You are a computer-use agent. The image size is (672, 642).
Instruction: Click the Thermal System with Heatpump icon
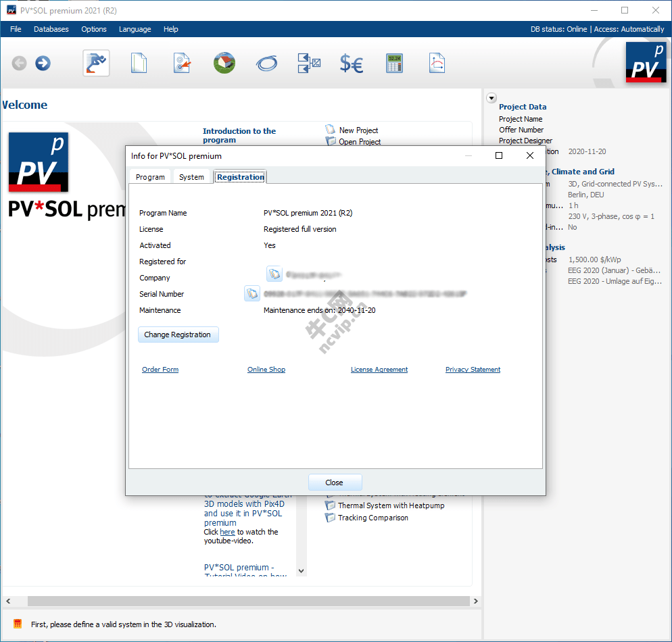pyautogui.click(x=330, y=505)
